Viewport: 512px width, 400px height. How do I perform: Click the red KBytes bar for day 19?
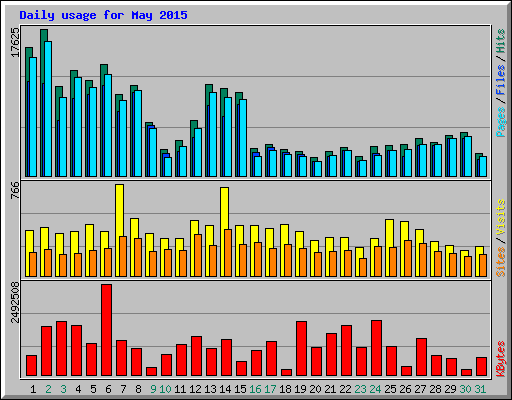302,349
